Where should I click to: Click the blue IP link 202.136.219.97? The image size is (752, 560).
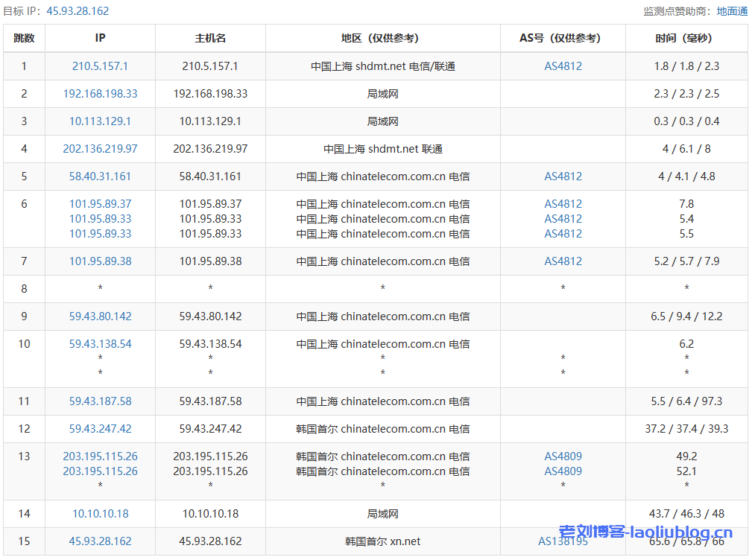coord(100,149)
